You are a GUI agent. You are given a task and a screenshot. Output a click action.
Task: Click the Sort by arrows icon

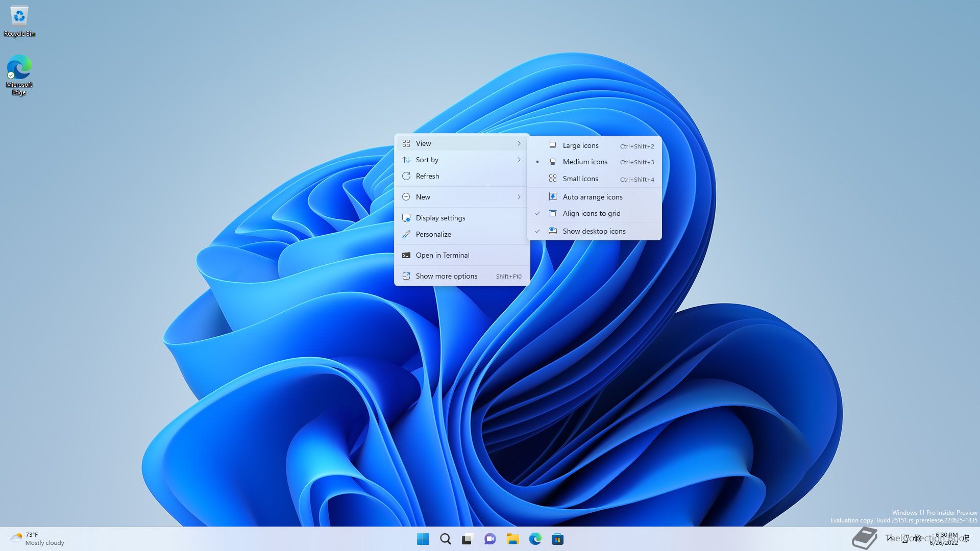(406, 160)
